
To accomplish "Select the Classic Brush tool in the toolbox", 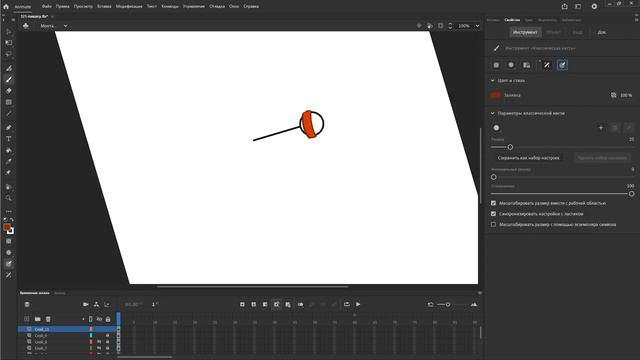I will 9,80.
